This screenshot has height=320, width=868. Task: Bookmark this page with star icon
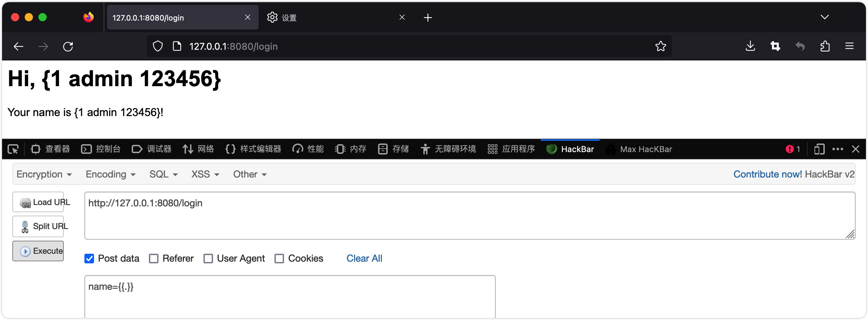tap(660, 46)
